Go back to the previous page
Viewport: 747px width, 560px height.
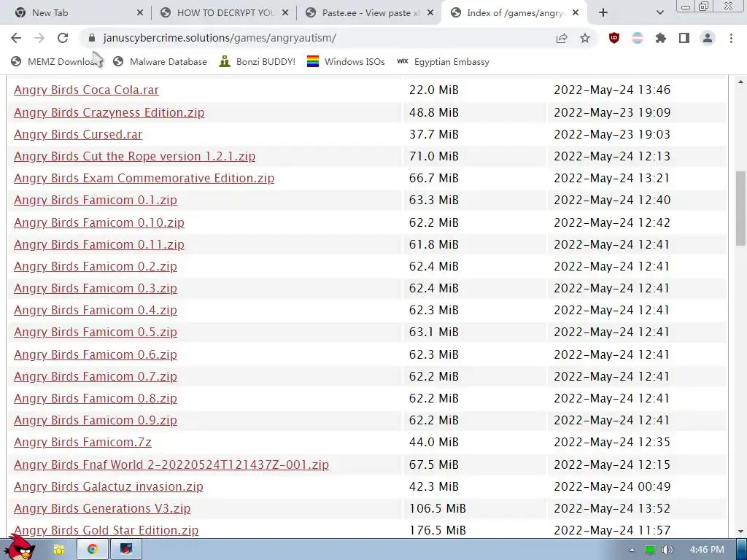pyautogui.click(x=16, y=38)
